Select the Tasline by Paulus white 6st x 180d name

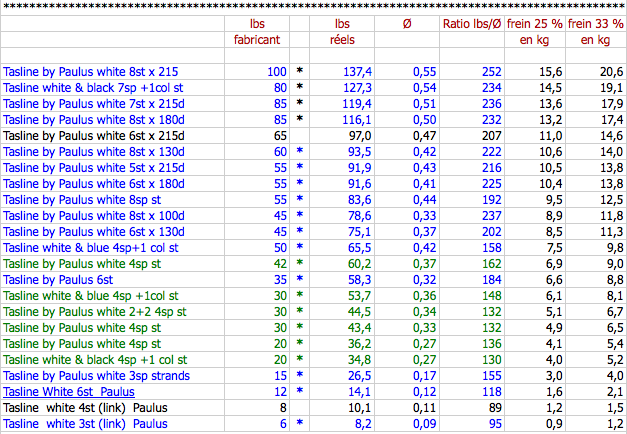tap(94, 184)
